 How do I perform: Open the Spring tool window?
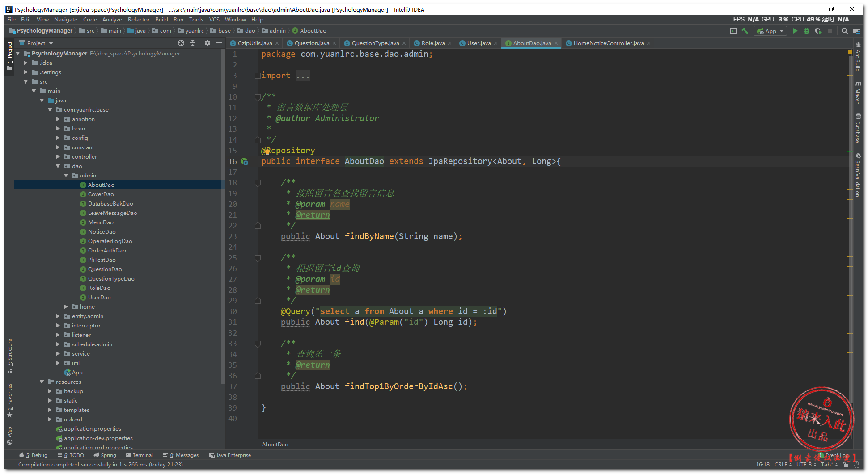point(105,455)
